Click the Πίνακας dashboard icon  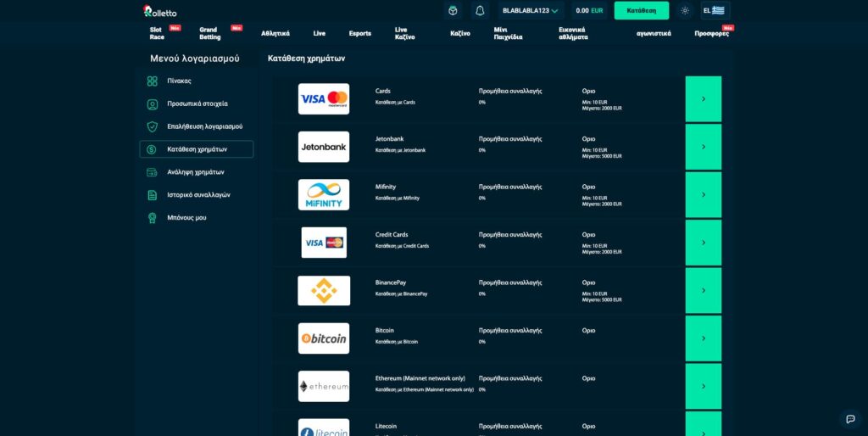click(x=152, y=81)
